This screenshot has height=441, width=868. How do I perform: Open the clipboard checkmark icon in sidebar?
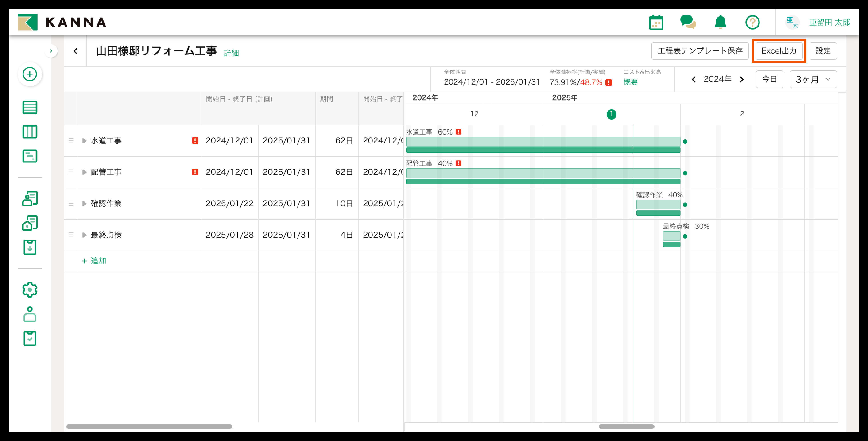[30, 338]
